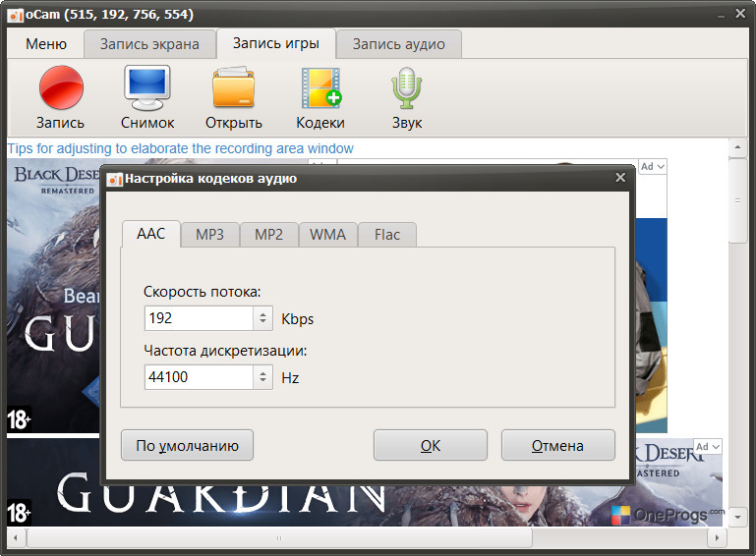Select the AAC codec tab
The image size is (756, 556).
[x=151, y=234]
